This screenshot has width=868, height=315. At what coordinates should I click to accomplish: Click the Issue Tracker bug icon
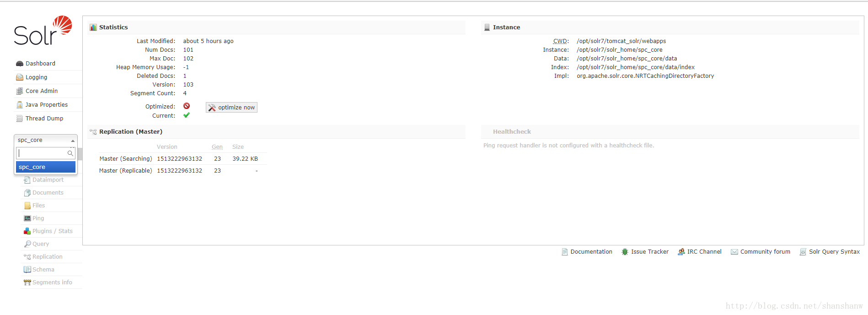(625, 252)
